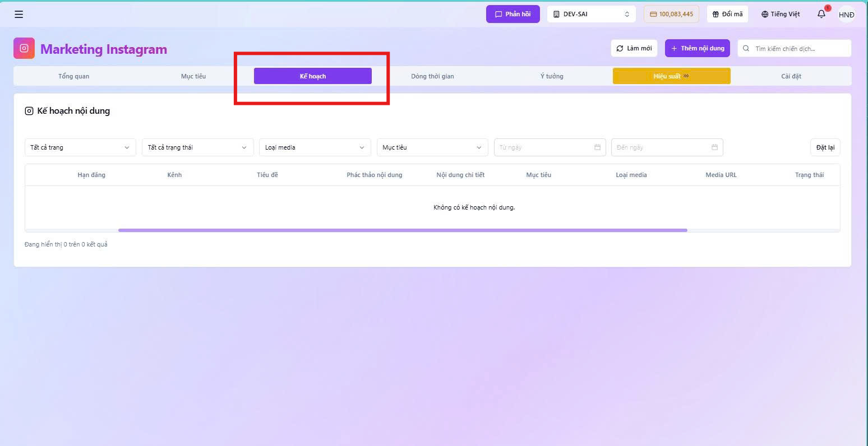Click the credit balance card icon

pyautogui.click(x=653, y=14)
